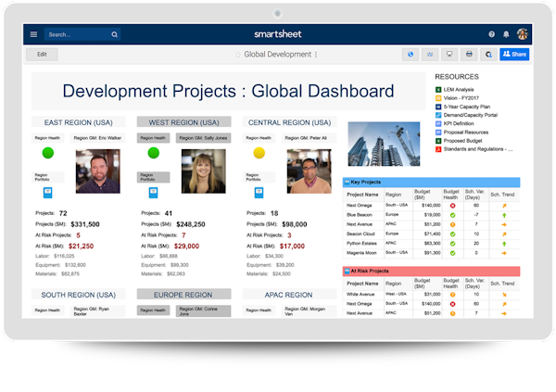Click the Edit button

click(x=42, y=55)
